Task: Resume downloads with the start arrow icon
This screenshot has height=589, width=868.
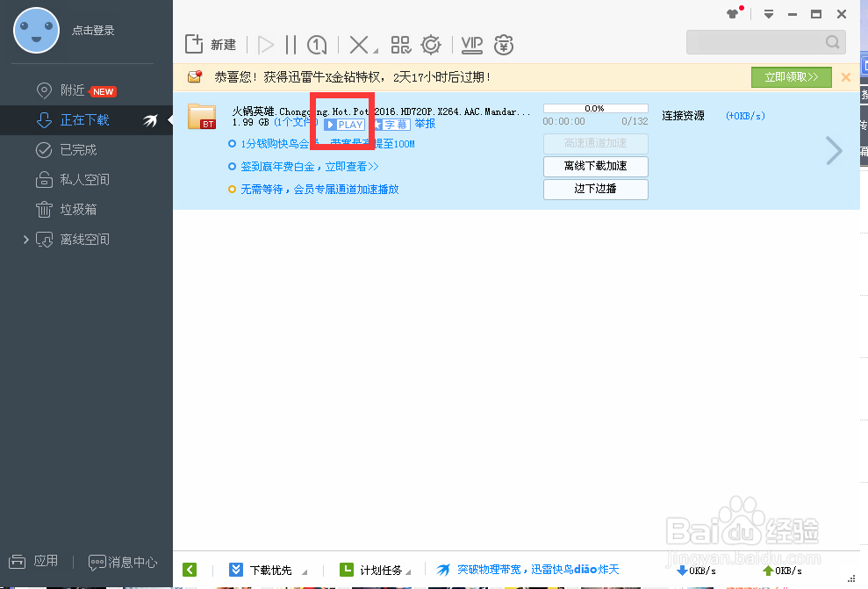Action: [x=265, y=44]
